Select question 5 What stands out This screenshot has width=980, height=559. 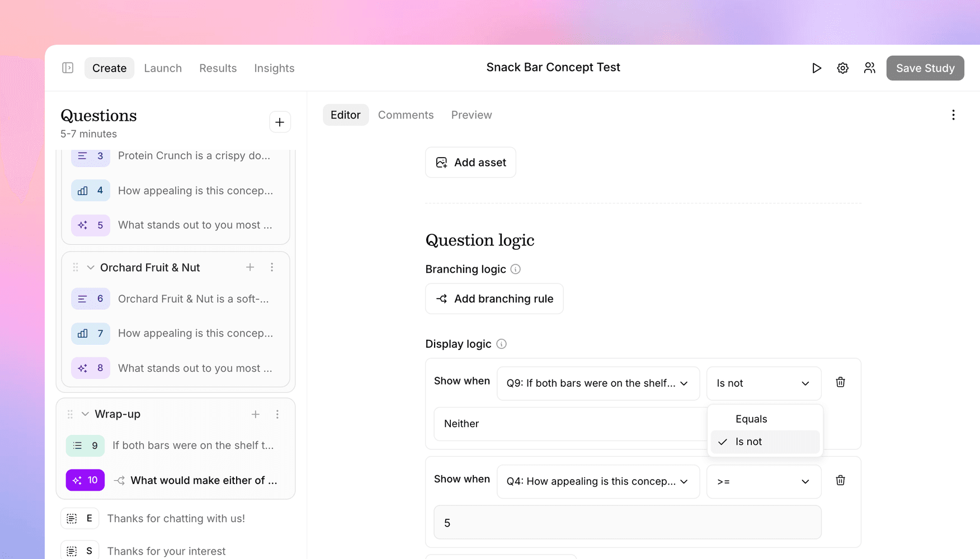point(176,225)
